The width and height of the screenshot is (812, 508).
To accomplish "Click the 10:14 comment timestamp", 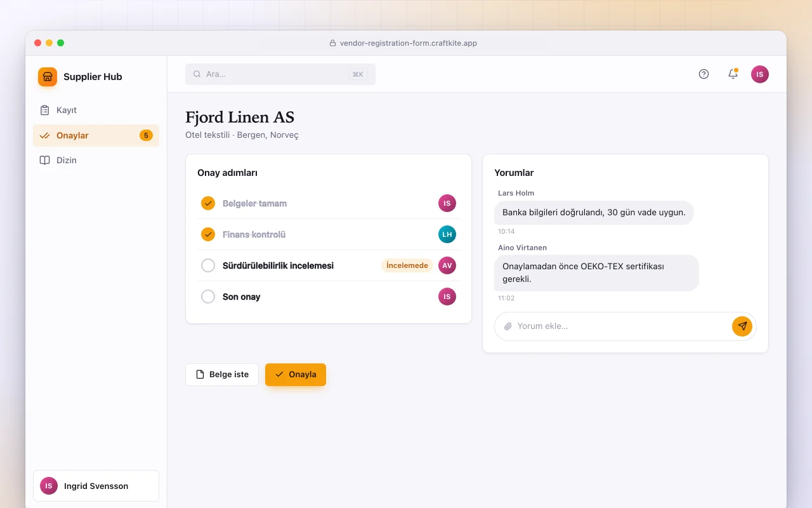I will tap(506, 232).
